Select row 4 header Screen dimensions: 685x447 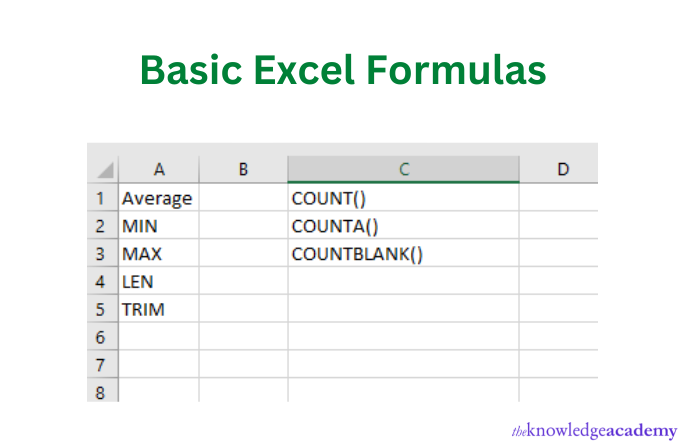click(101, 282)
